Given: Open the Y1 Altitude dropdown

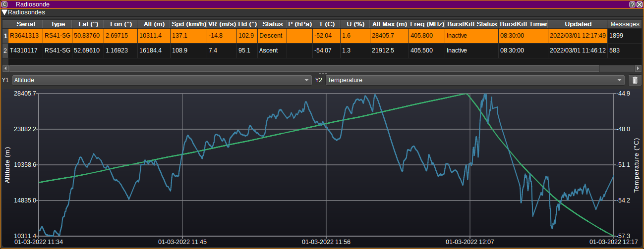Looking at the screenshot, I should click(x=162, y=80).
